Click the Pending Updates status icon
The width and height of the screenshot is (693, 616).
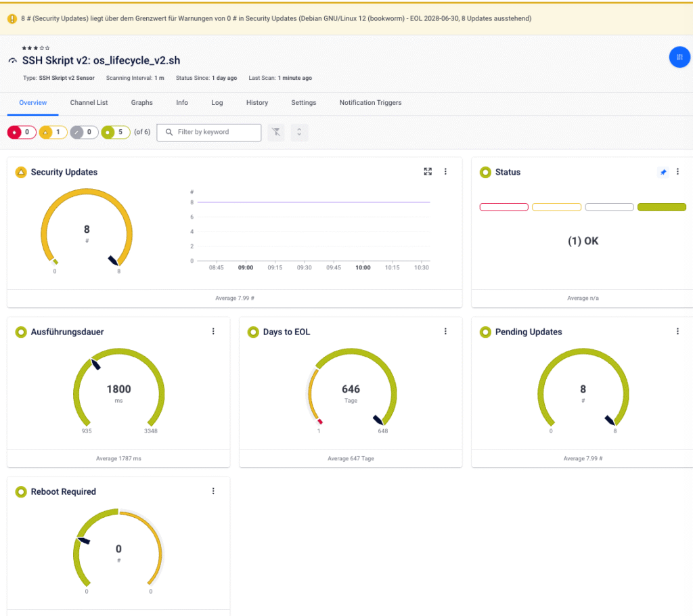click(485, 332)
